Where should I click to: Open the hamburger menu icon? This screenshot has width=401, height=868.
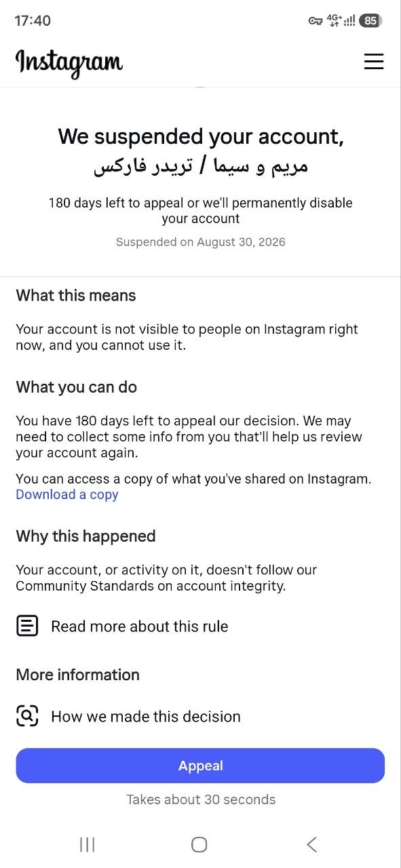click(x=374, y=62)
